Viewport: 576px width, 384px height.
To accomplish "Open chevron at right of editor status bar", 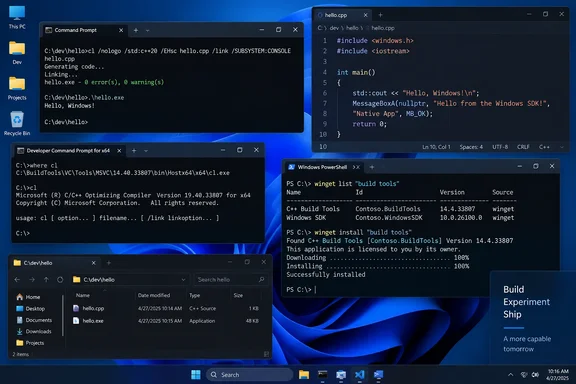I will pyautogui.click(x=562, y=147).
